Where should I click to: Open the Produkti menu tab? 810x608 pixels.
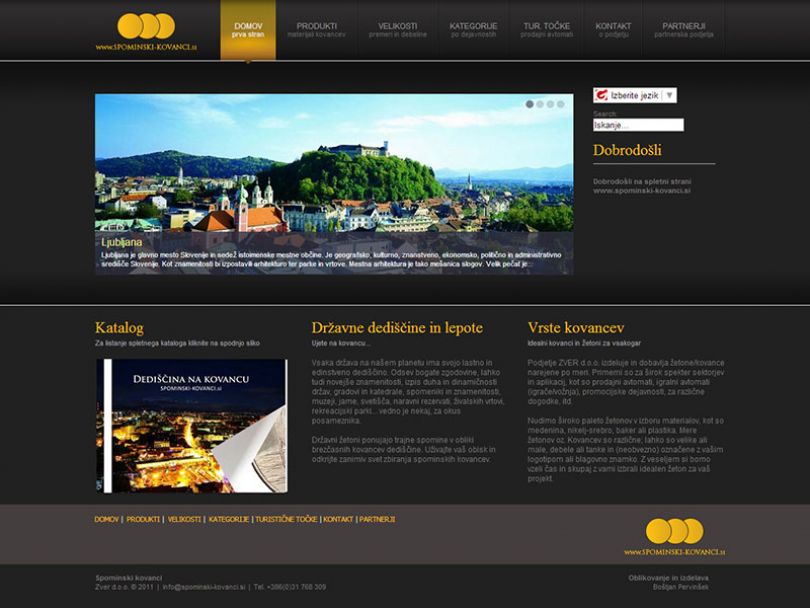pyautogui.click(x=316, y=29)
